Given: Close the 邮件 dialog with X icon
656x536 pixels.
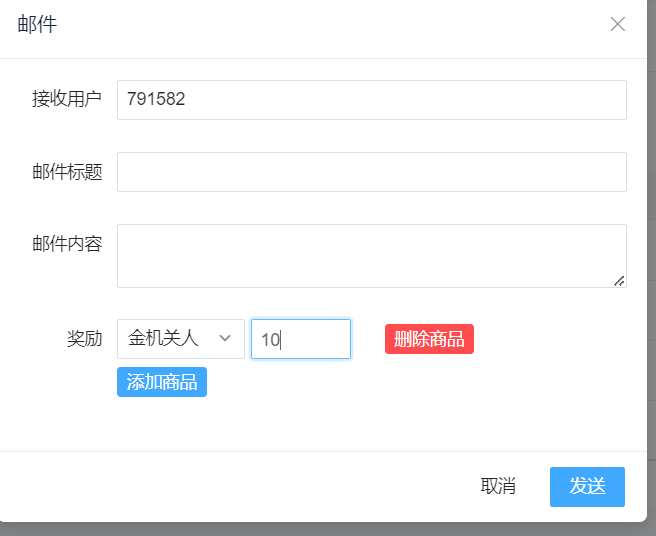Looking at the screenshot, I should (x=618, y=24).
